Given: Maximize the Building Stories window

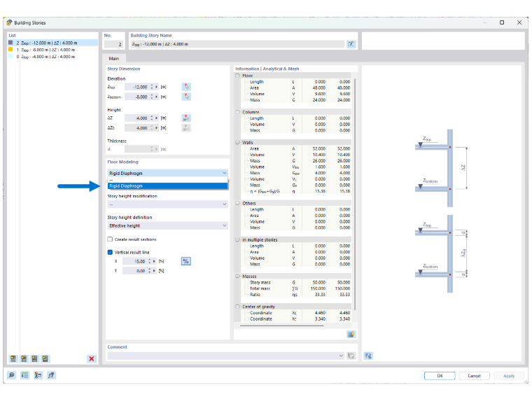Looking at the screenshot, I should pos(502,22).
